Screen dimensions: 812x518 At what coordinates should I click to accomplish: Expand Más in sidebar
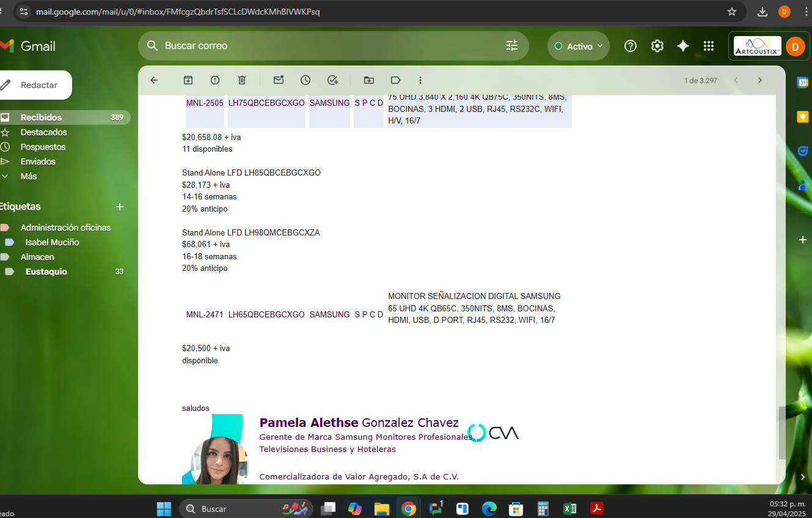(x=29, y=176)
